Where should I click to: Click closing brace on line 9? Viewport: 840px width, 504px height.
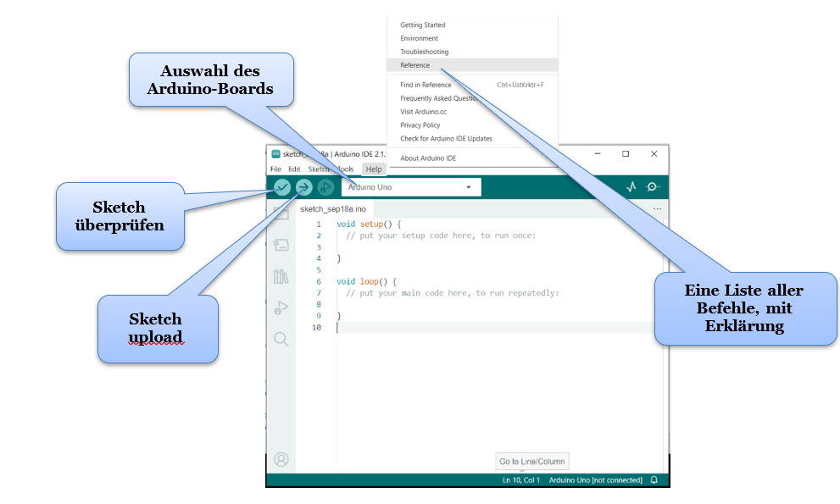[338, 316]
